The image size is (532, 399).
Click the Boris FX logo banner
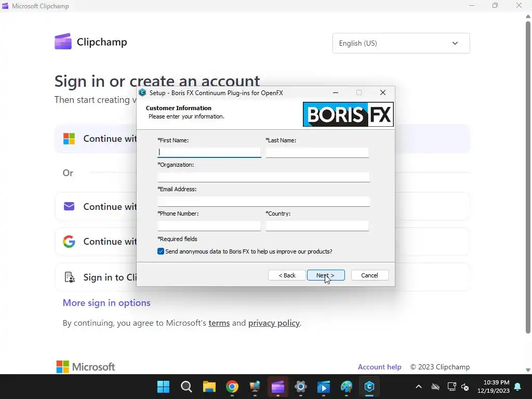click(348, 114)
